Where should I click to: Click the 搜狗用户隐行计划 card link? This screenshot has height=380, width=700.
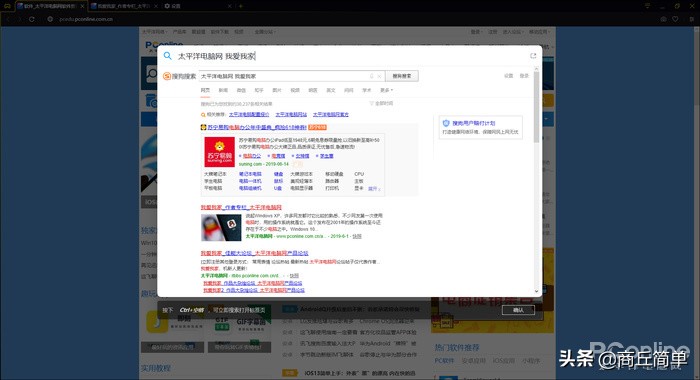pyautogui.click(x=474, y=123)
